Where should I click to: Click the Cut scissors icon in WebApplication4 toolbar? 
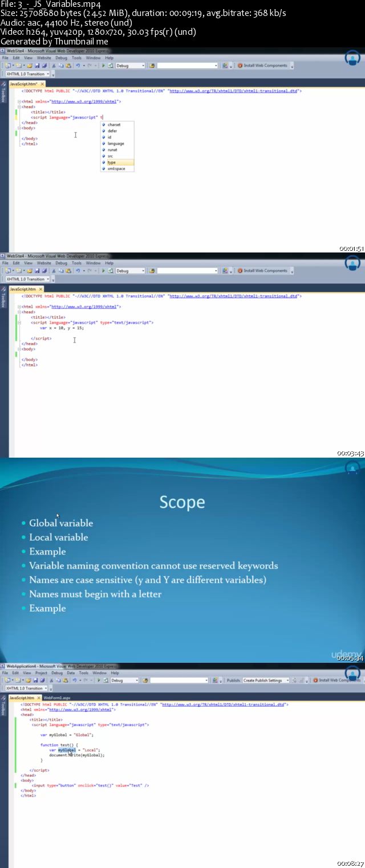(x=51, y=680)
